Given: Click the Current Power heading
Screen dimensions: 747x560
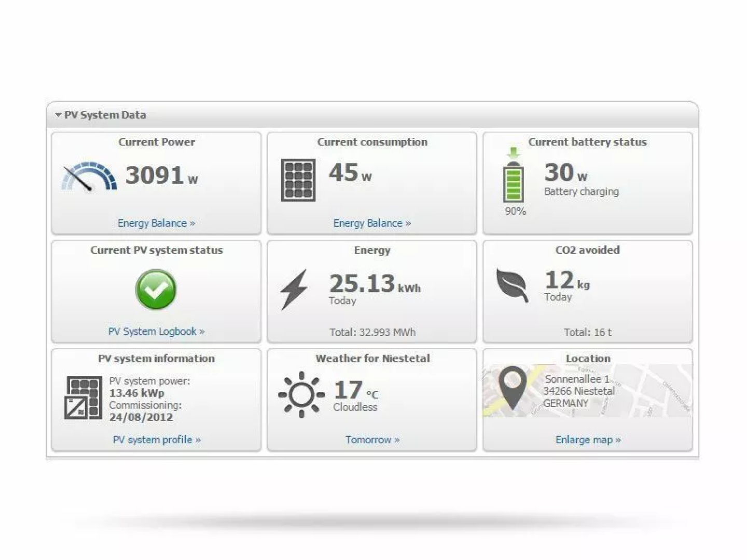Looking at the screenshot, I should point(157,142).
